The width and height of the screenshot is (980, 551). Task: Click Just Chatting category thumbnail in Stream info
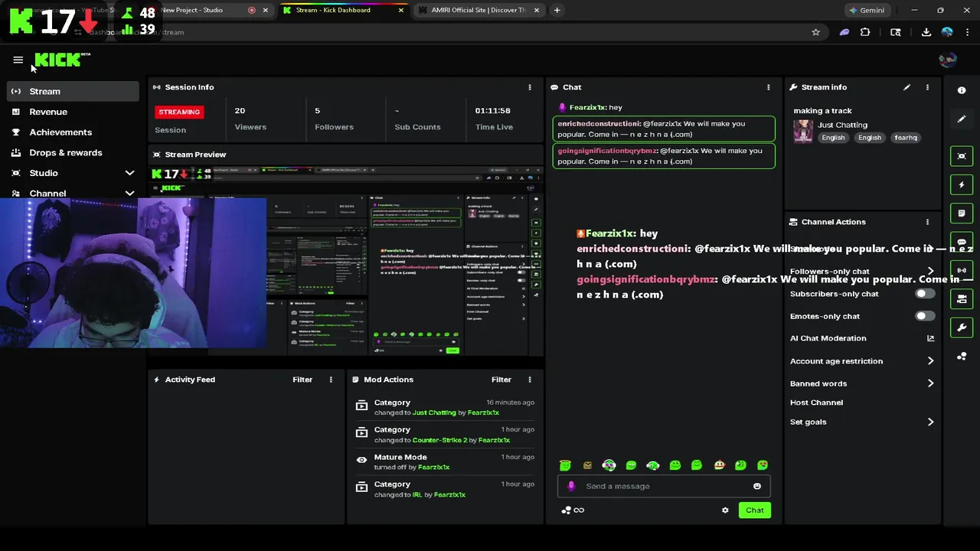point(803,131)
